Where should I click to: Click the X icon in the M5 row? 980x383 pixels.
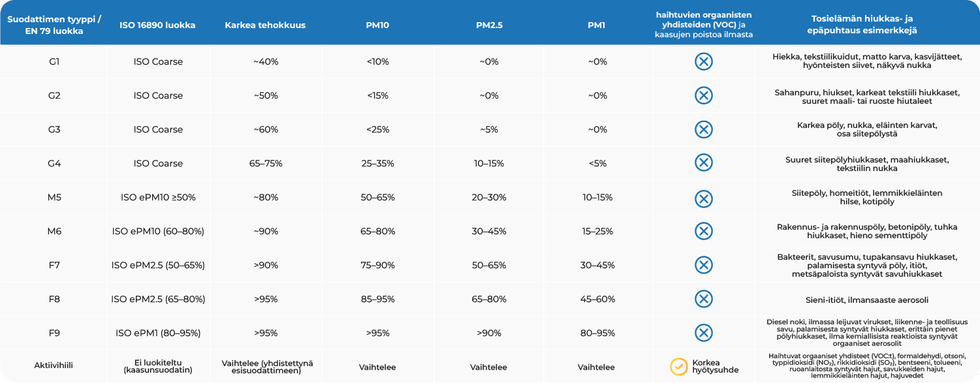click(703, 197)
